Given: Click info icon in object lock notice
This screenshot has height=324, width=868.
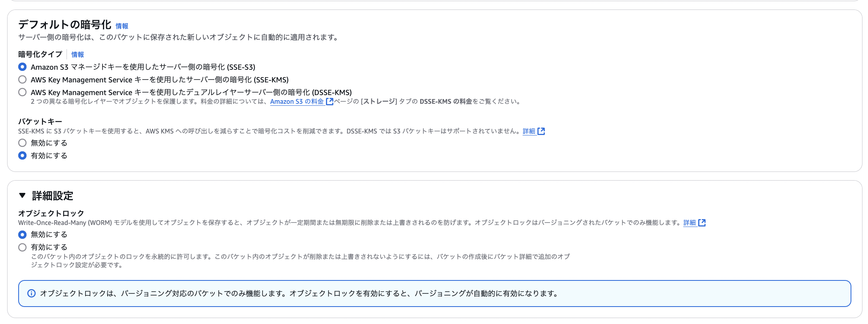Looking at the screenshot, I should coord(31,294).
